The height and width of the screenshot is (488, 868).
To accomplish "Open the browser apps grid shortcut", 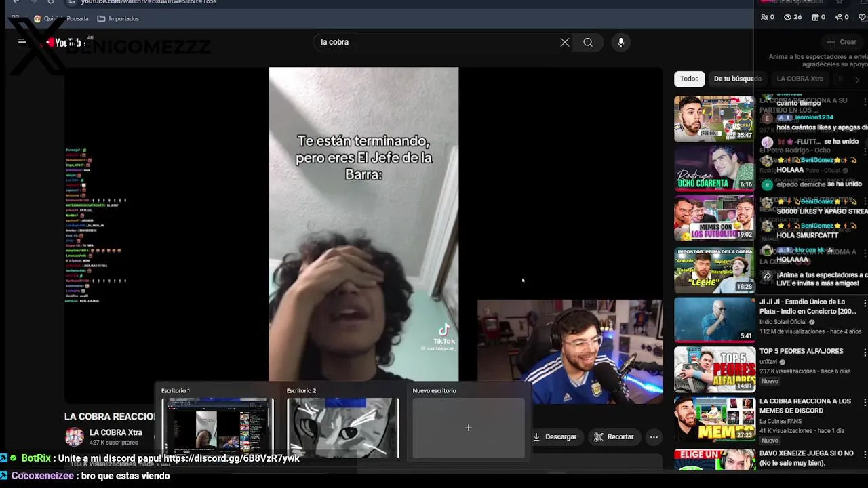I will click(x=15, y=18).
